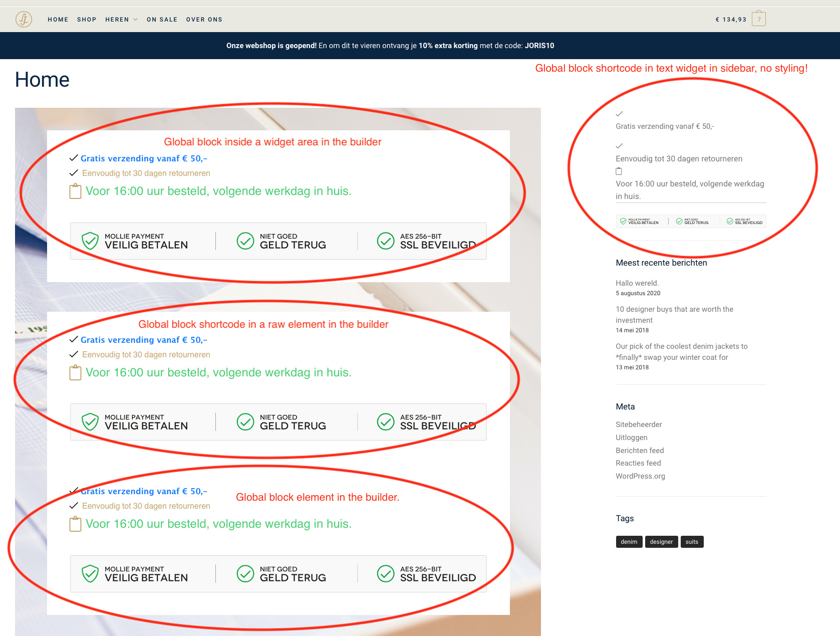The height and width of the screenshot is (636, 840).
Task: Select the denim tag button
Action: [x=629, y=542]
